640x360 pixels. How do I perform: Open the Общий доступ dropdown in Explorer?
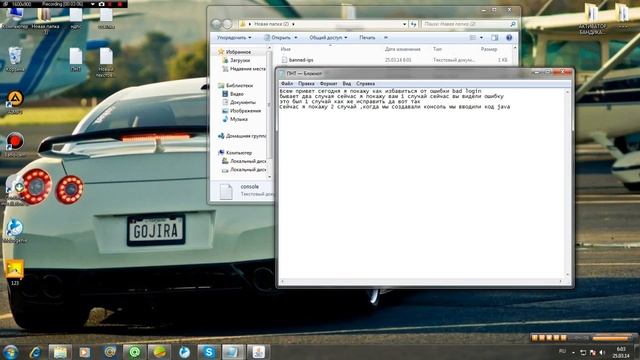pos(328,38)
